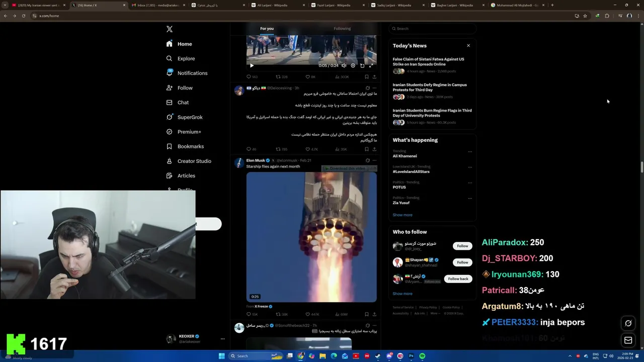Viewport: 644px width, 362px height.
Task: Open Premium+ in the sidebar
Action: 184,132
